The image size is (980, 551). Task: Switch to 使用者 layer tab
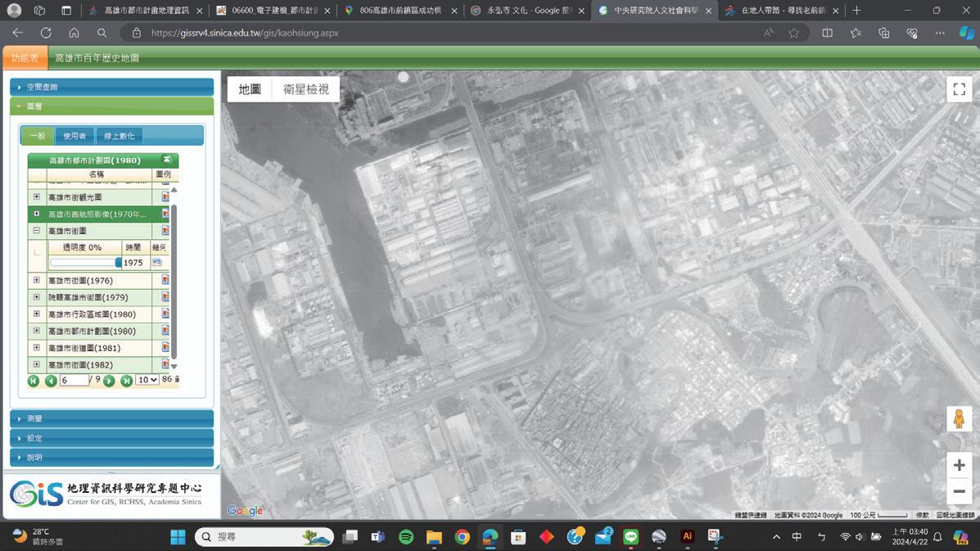tap(75, 136)
